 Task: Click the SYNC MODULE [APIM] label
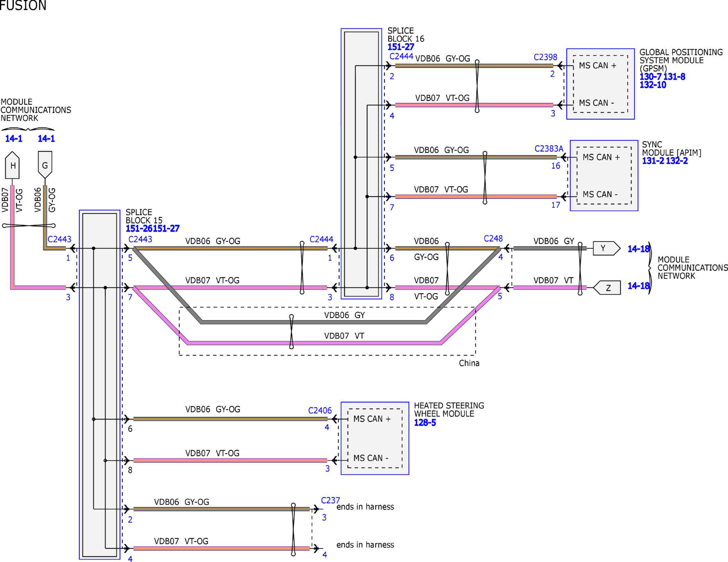(672, 148)
